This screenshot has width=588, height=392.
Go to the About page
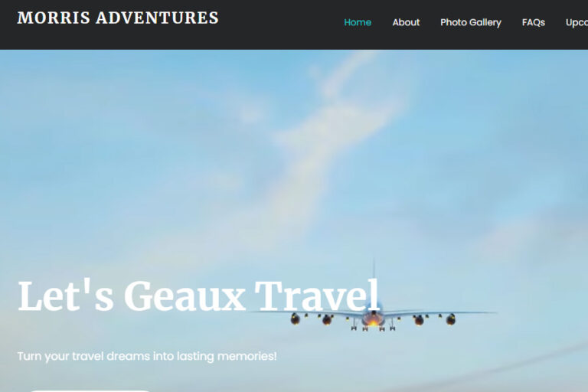coord(406,22)
